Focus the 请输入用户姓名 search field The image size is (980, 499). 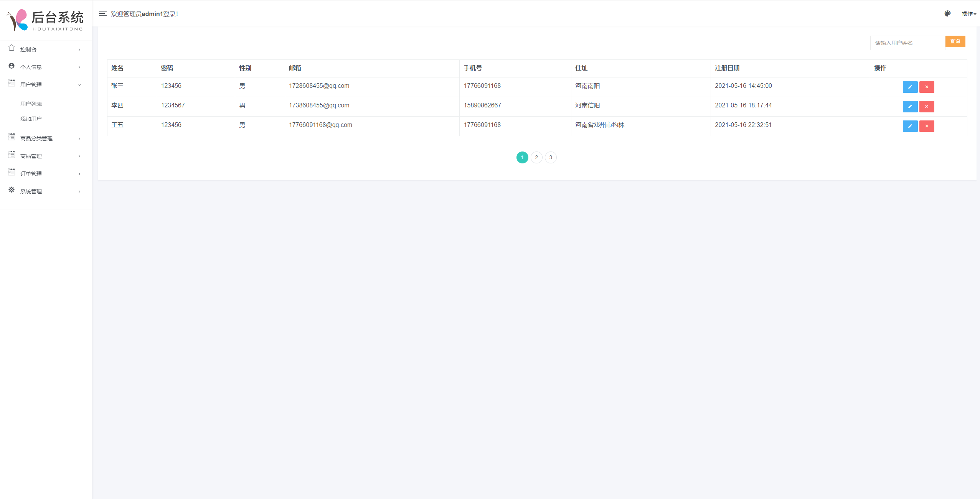click(907, 43)
